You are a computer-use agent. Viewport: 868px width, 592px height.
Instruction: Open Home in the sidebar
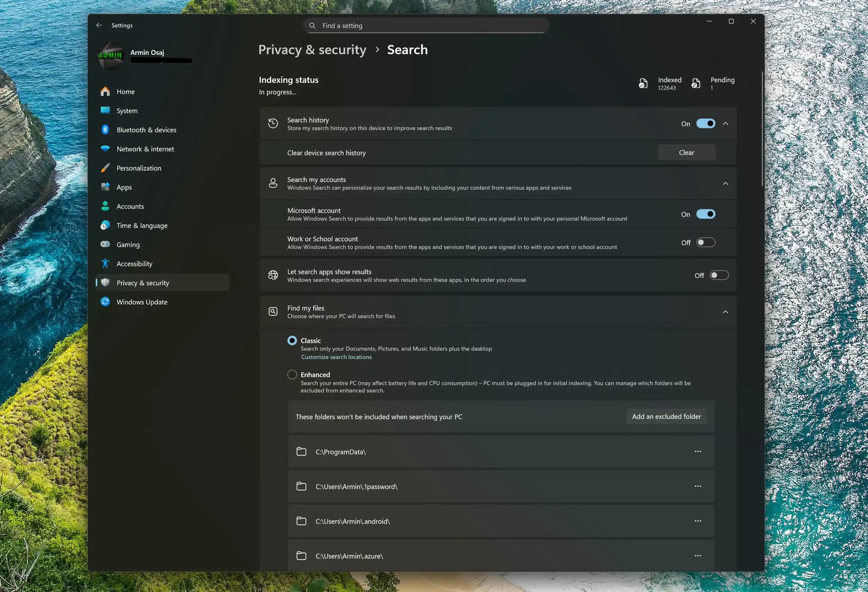(162, 91)
